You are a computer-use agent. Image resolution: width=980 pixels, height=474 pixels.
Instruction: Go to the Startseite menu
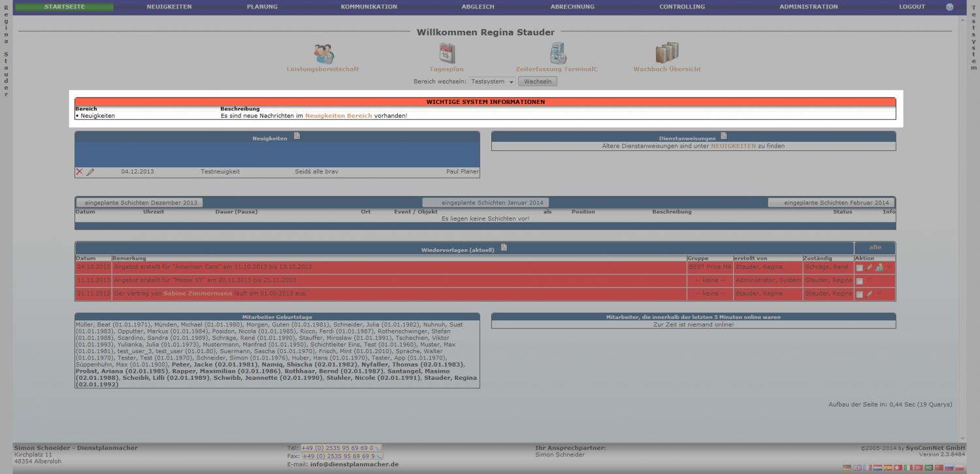[x=64, y=7]
